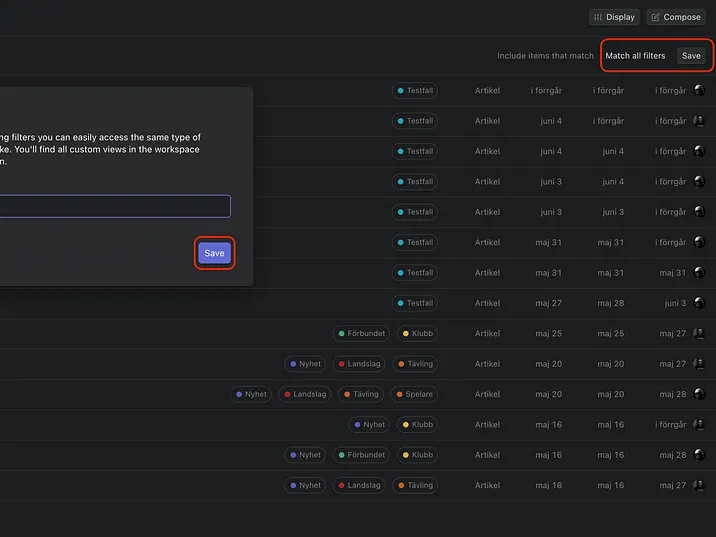Open the Display options
The image size is (716, 537).
(614, 17)
